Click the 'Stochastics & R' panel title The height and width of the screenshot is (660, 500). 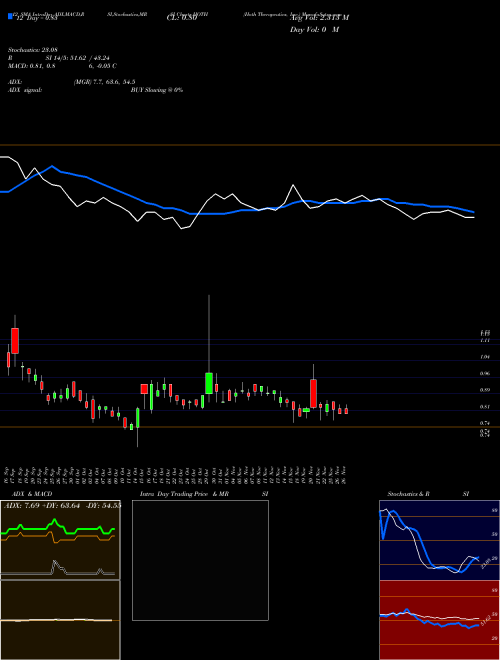(408, 494)
